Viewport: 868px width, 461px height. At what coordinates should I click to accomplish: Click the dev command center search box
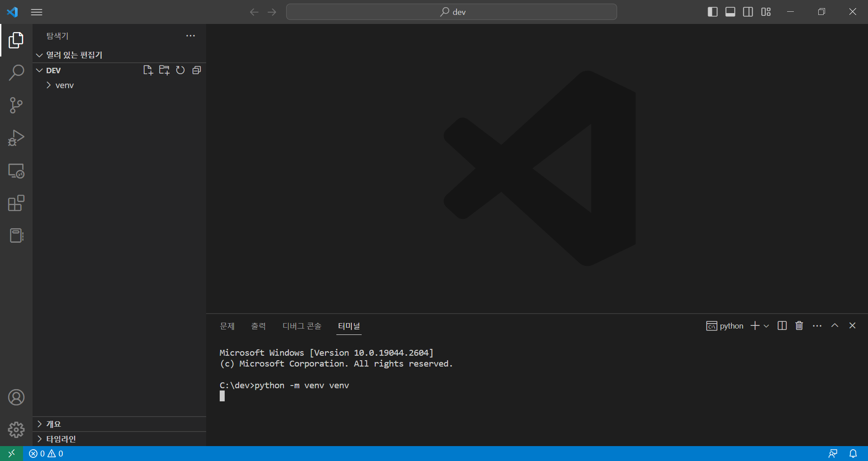(452, 12)
